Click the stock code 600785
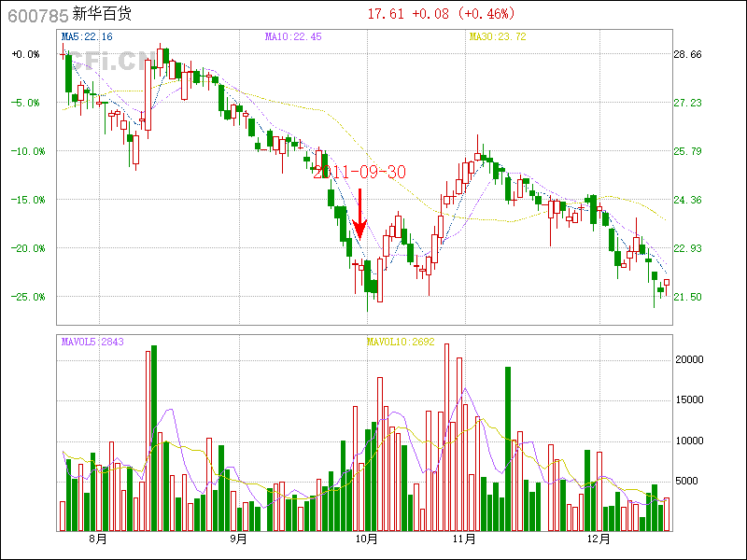Screen dimensions: 747x560 click(x=37, y=15)
